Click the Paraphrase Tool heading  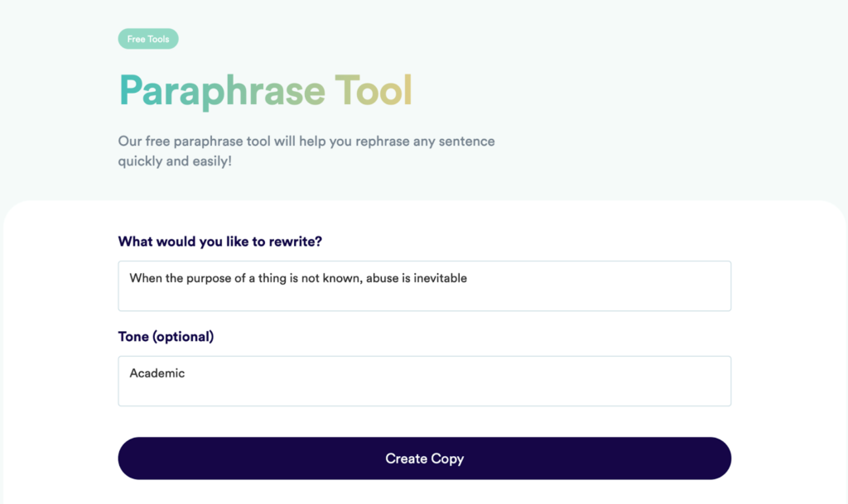(x=265, y=89)
